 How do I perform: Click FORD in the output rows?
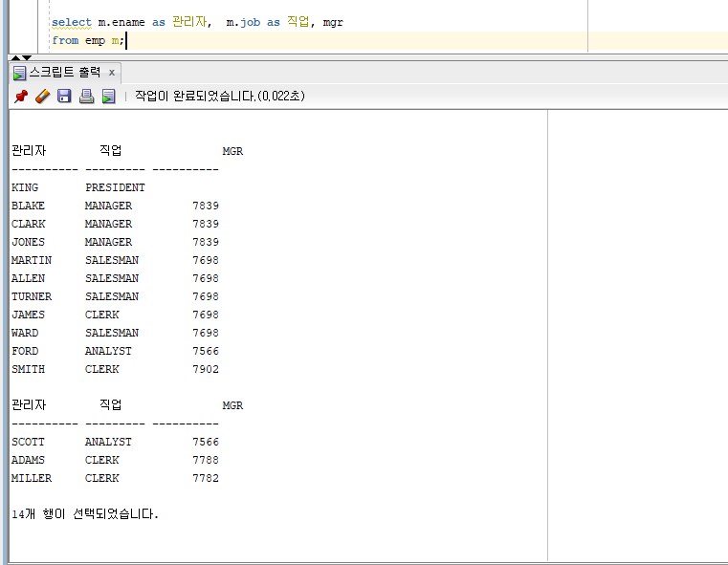point(25,351)
